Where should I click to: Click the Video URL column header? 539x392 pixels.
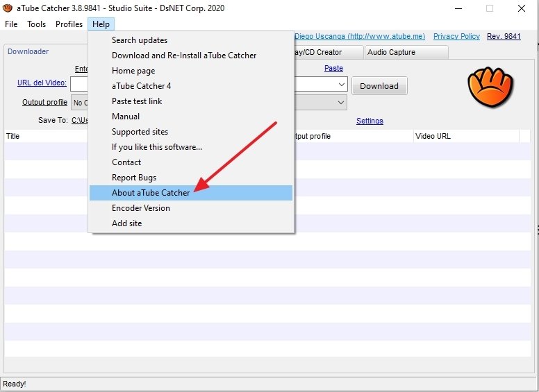(x=466, y=136)
